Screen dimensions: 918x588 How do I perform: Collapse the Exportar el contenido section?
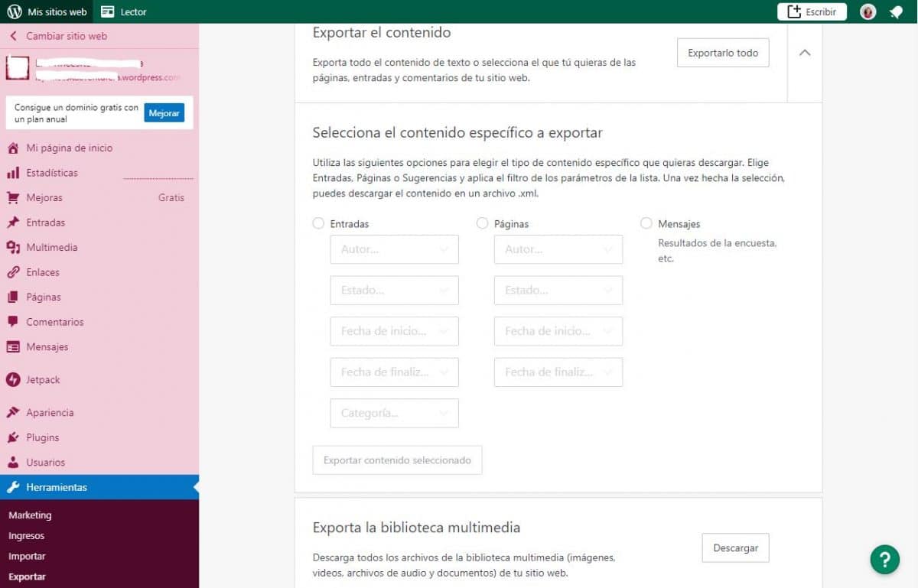coord(805,53)
